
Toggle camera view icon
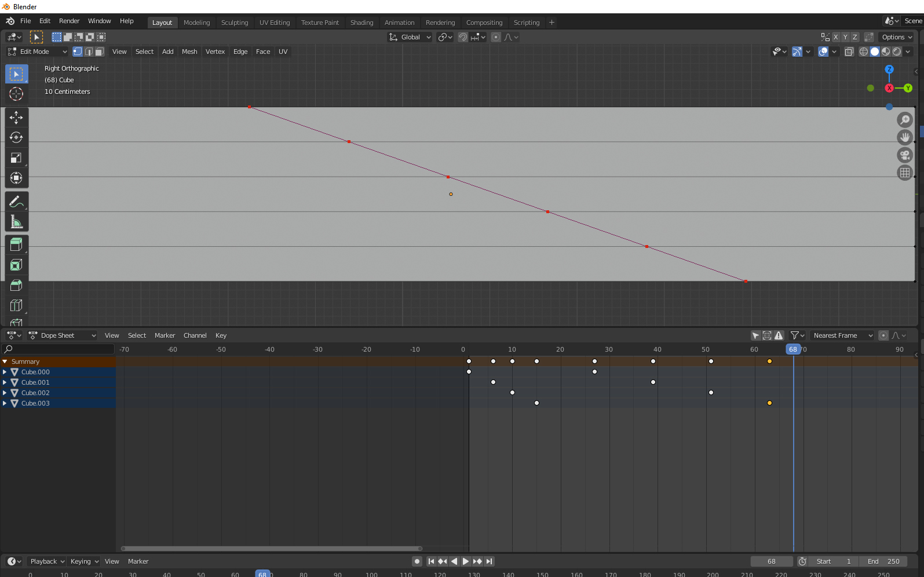tap(905, 155)
